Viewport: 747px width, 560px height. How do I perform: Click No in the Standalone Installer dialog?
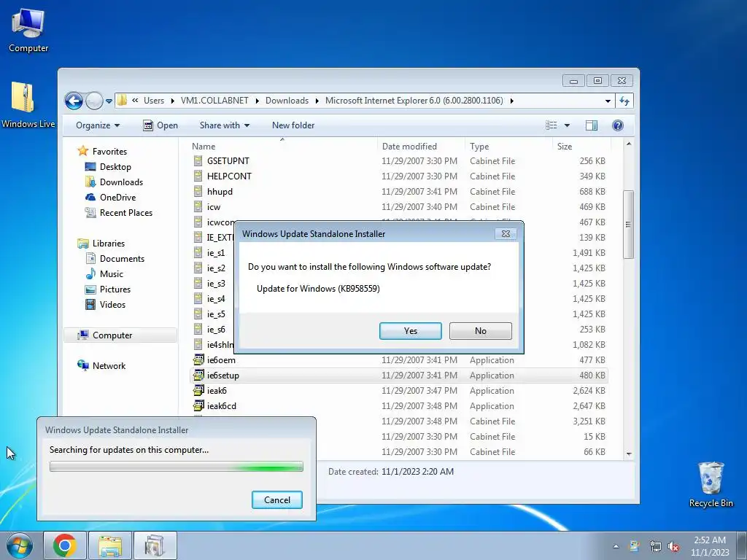[x=480, y=331]
